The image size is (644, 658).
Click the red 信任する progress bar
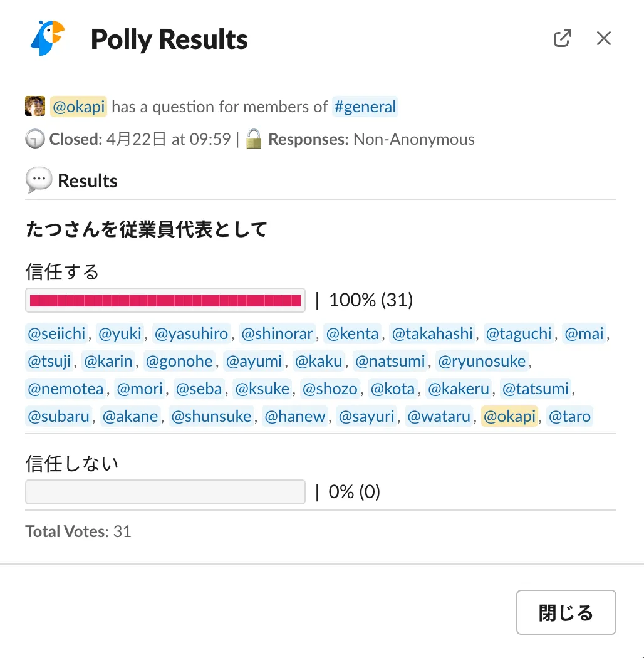click(165, 300)
